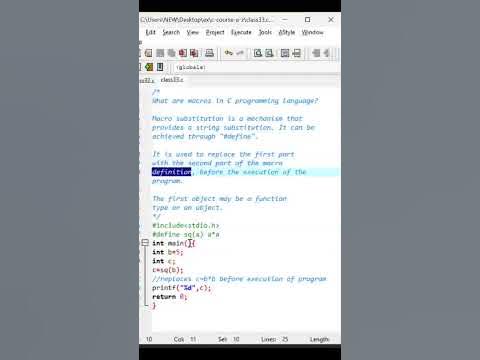Click the red Close file toolbar icon
Image resolution: width=480 pixels, height=360 pixels.
pos(183,53)
